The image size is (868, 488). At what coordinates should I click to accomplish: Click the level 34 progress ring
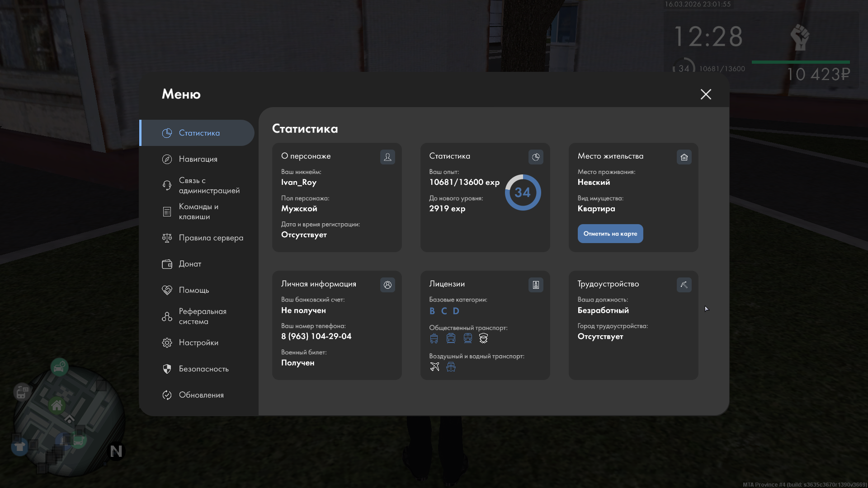(x=523, y=192)
